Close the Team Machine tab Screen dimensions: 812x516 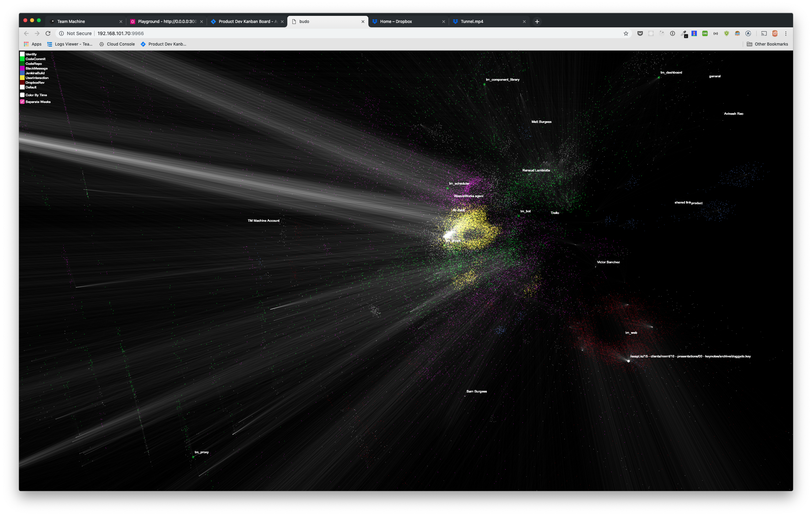pos(121,22)
